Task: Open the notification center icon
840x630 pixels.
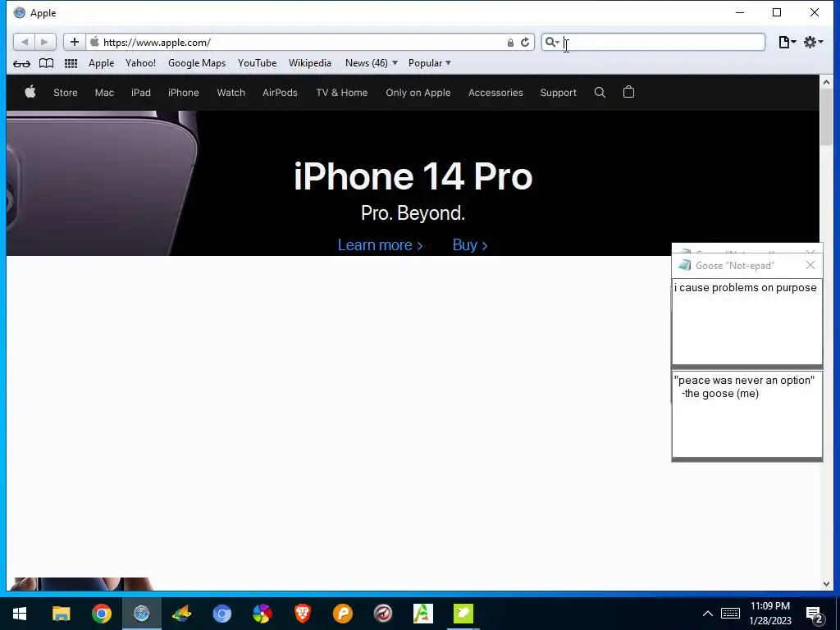Action: pyautogui.click(x=814, y=614)
